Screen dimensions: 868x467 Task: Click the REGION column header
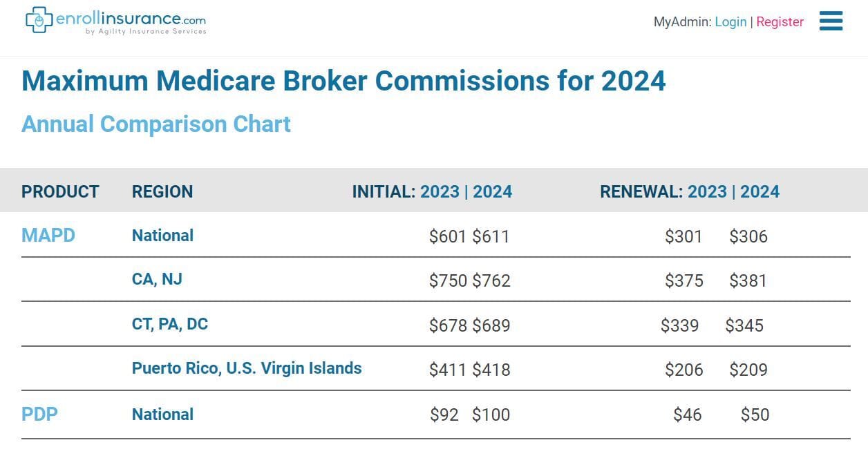point(162,191)
